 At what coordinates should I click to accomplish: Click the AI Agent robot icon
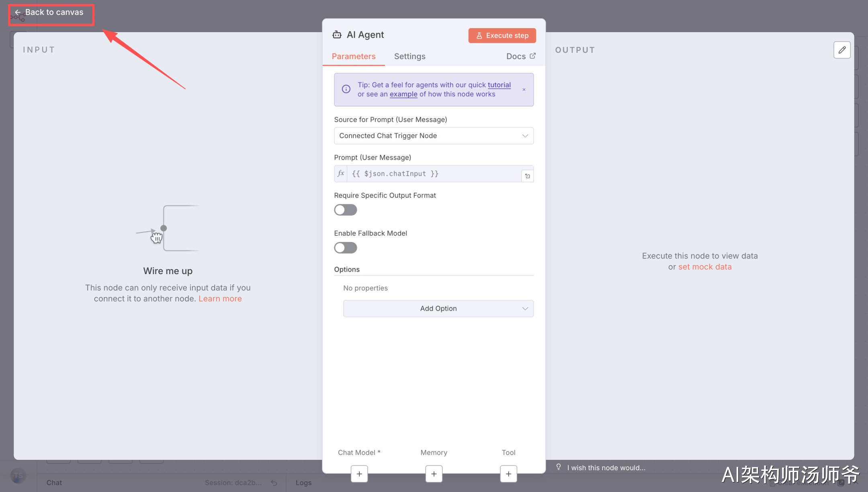[337, 35]
